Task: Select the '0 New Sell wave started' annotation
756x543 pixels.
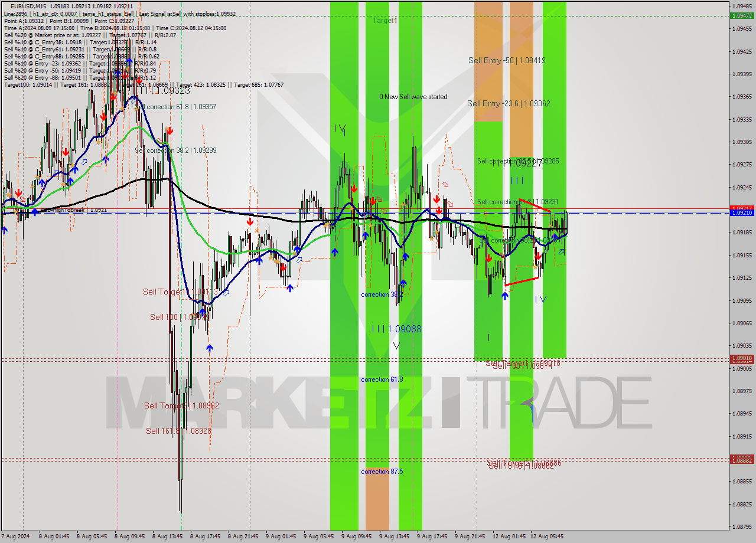Action: [413, 97]
